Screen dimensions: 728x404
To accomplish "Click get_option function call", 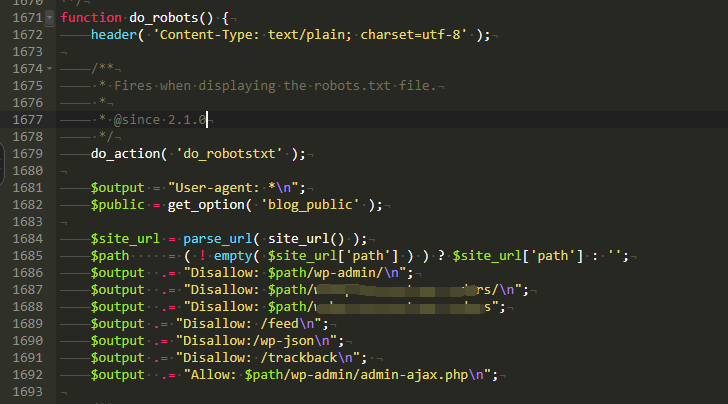I will point(206,205).
